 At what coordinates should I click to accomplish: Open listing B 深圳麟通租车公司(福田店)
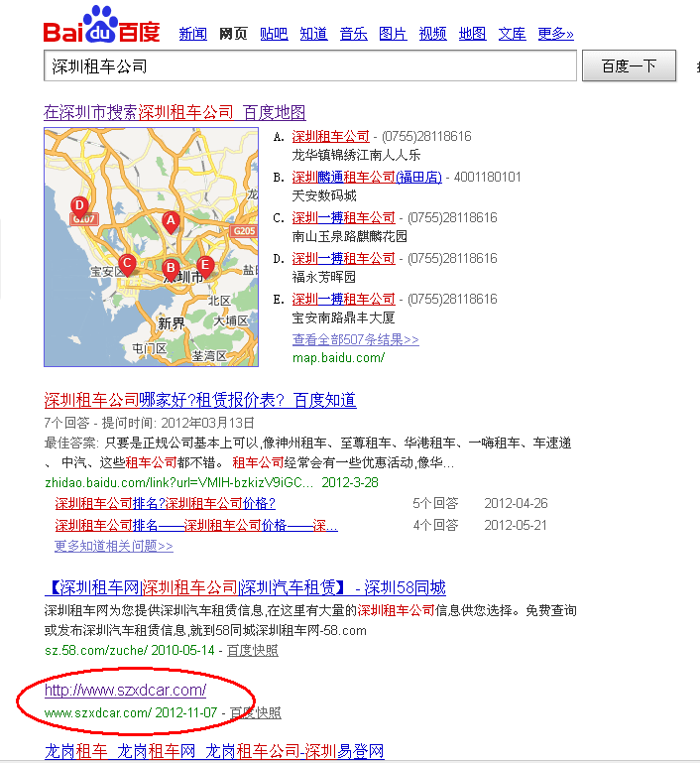pyautogui.click(x=367, y=177)
